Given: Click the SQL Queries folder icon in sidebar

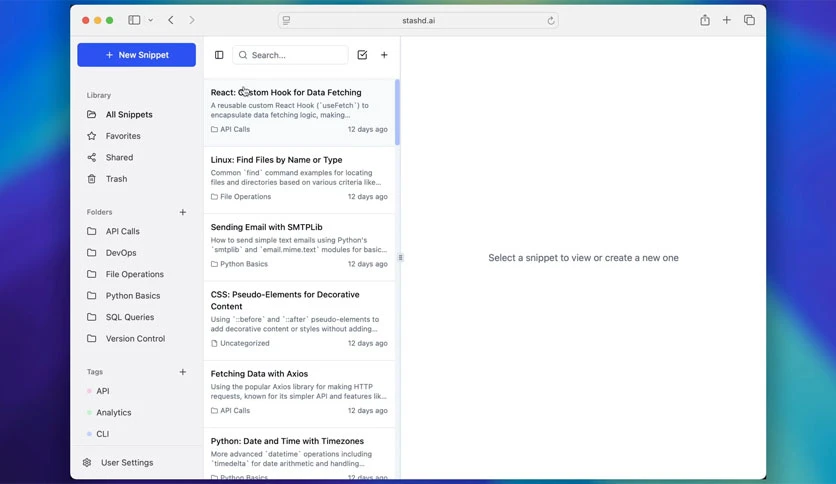Looking at the screenshot, I should click(x=92, y=317).
